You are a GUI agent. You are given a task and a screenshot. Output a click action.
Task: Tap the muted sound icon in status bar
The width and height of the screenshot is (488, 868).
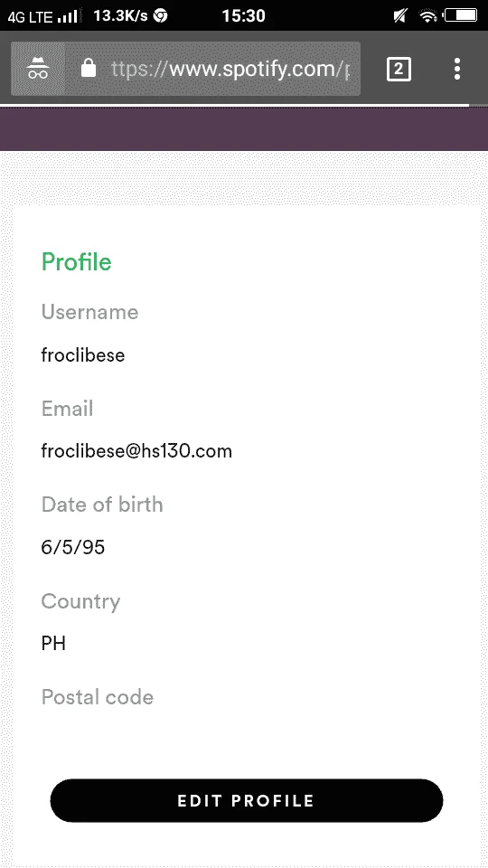point(399,16)
